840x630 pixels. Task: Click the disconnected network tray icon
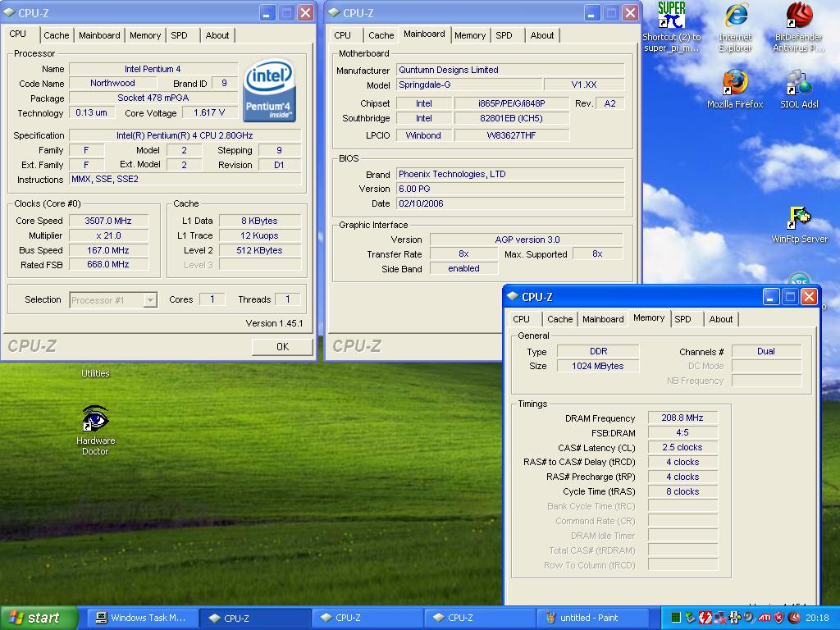click(x=719, y=618)
